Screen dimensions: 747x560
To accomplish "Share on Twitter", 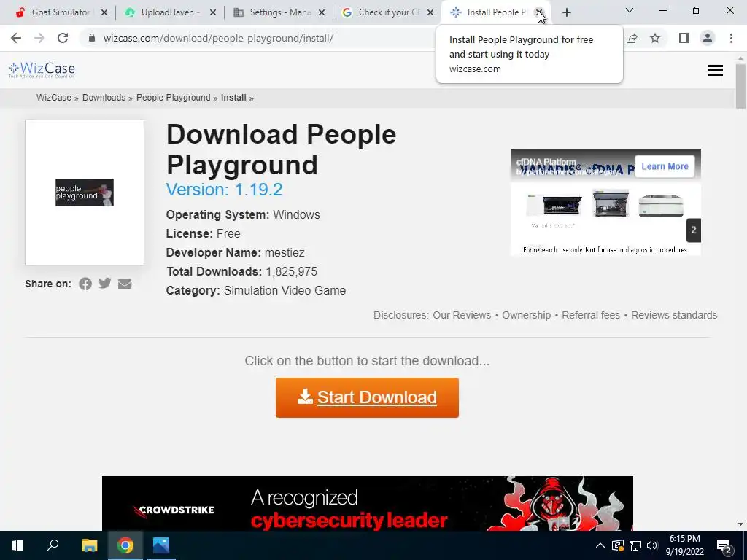I will click(x=105, y=284).
